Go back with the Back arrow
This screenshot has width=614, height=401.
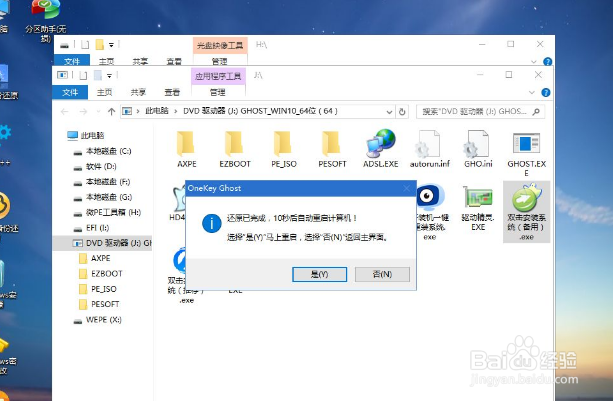pos(65,112)
